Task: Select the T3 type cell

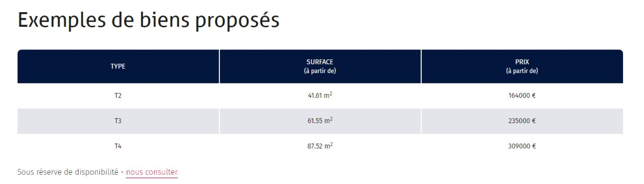Action: (118, 121)
